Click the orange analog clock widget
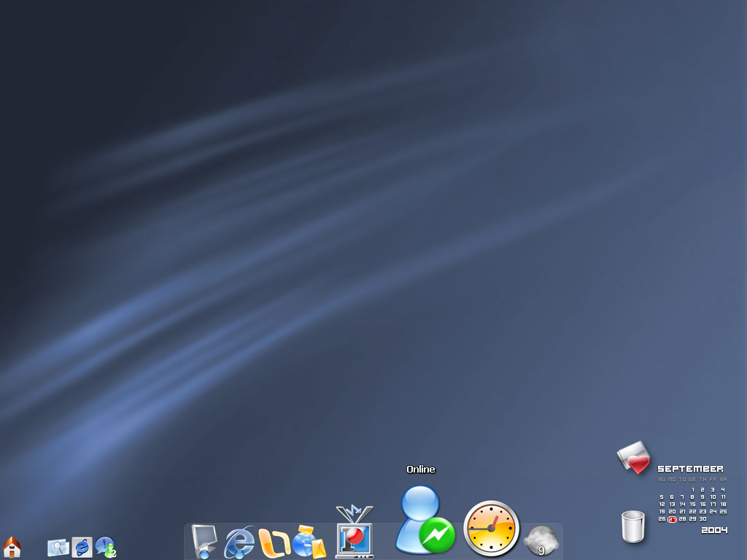The width and height of the screenshot is (747, 560). point(492,528)
